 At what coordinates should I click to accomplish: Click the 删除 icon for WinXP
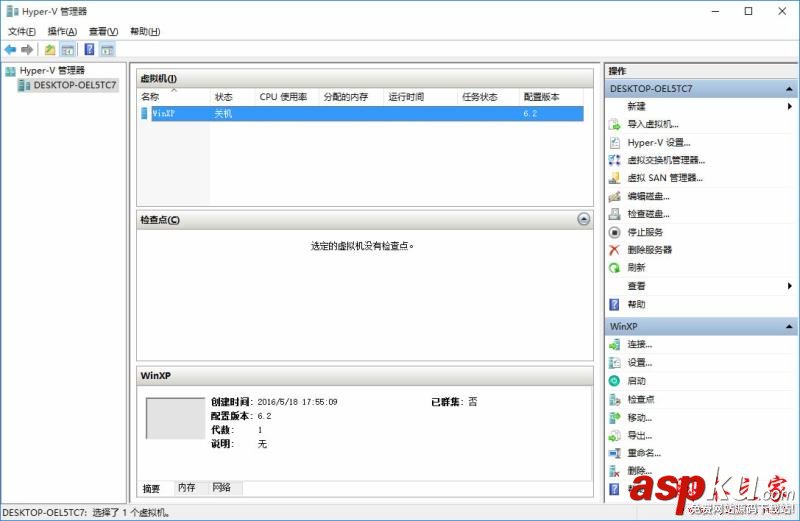click(x=614, y=471)
